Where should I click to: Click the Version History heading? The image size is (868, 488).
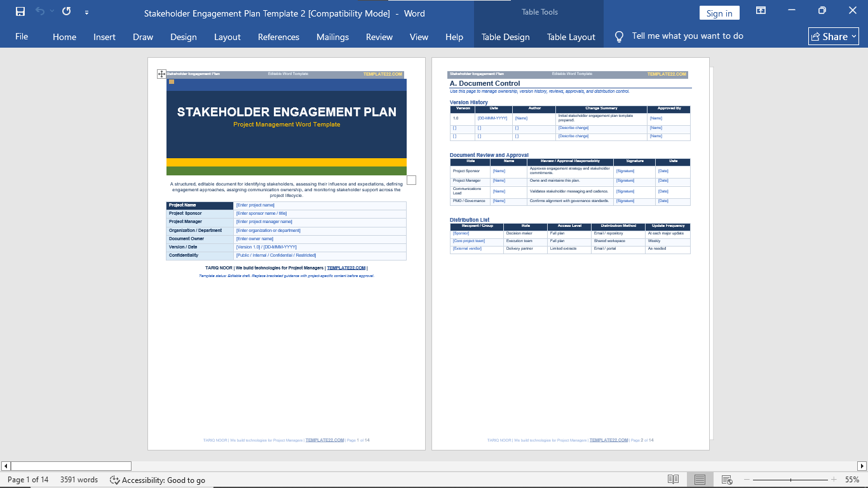tap(469, 102)
